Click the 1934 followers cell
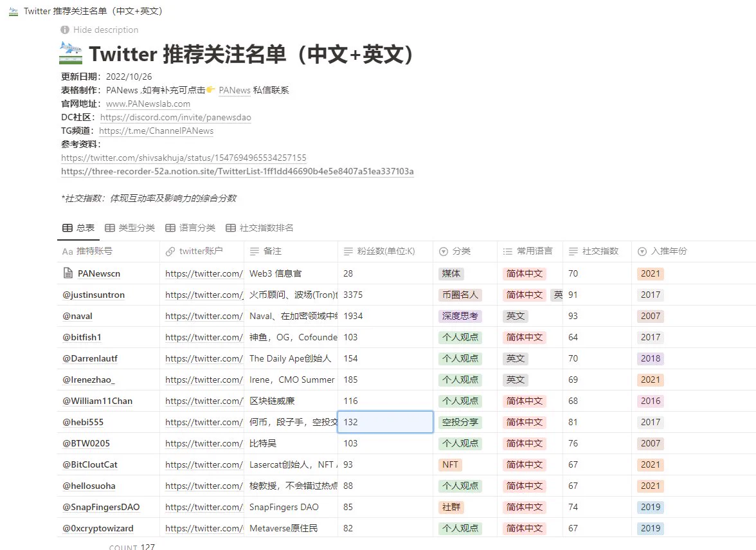 click(385, 316)
